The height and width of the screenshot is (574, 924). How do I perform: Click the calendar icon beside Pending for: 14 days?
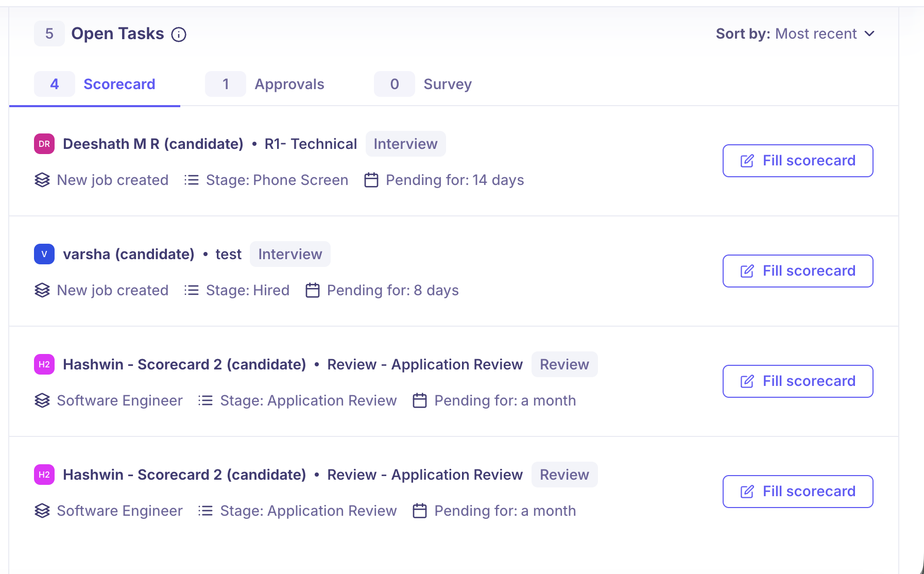click(371, 180)
